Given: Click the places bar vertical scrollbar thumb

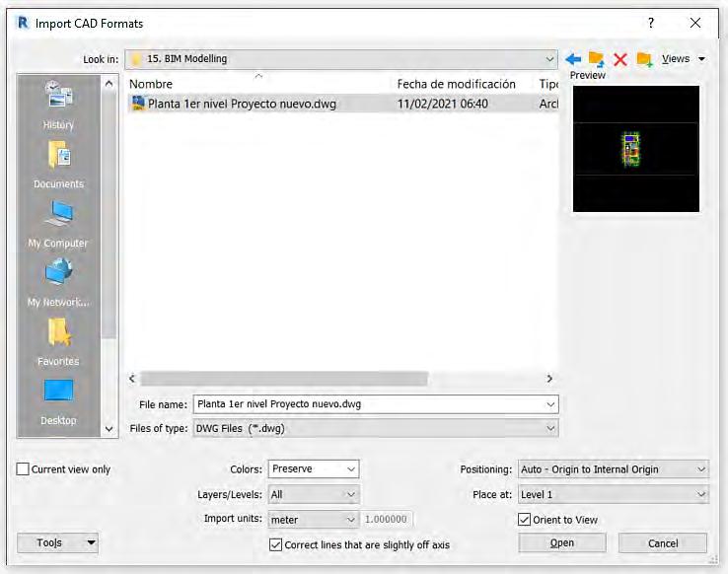Looking at the screenshot, I should tap(109, 216).
